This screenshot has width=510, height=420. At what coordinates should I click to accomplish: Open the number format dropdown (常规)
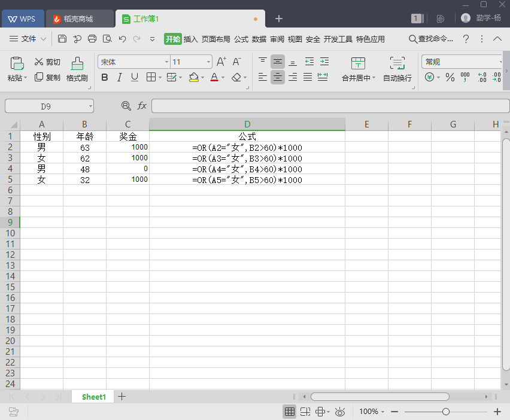point(500,62)
